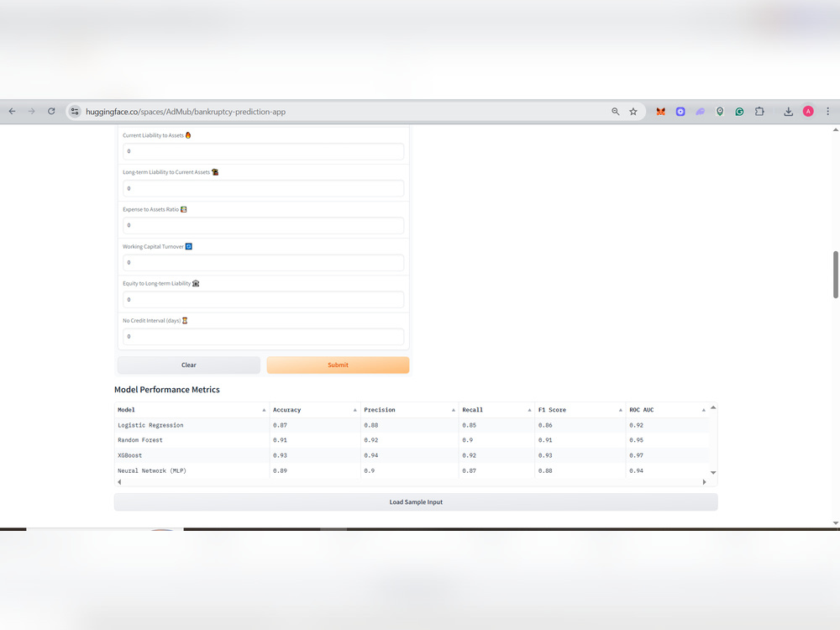The width and height of the screenshot is (840, 630).
Task: Click the page vertical scrollbar thumb
Action: (x=835, y=275)
